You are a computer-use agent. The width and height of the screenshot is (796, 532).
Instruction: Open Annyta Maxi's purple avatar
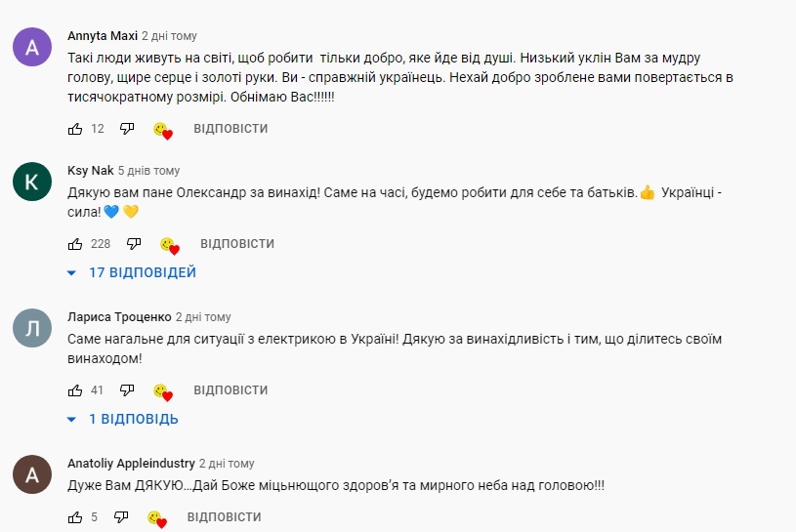[32, 47]
